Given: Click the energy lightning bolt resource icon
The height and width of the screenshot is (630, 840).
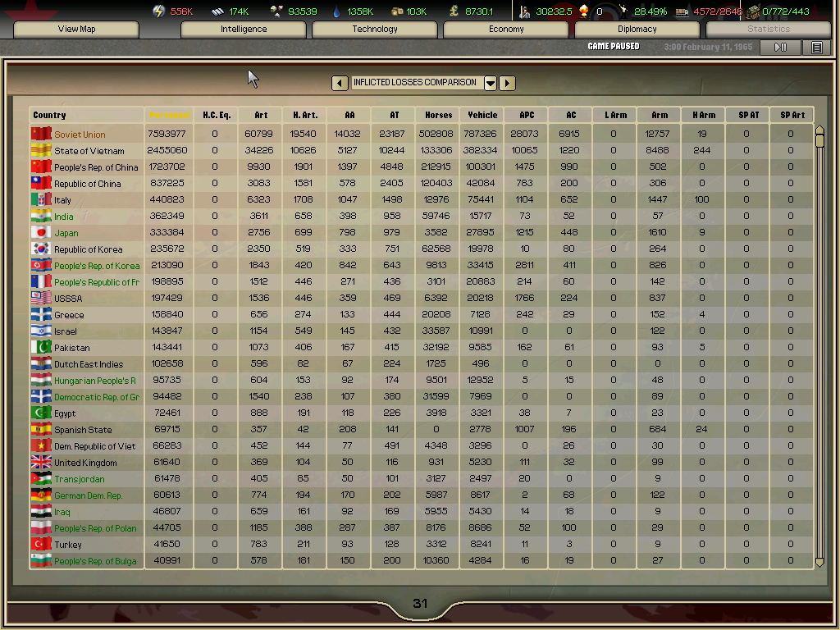Looking at the screenshot, I should [x=159, y=11].
